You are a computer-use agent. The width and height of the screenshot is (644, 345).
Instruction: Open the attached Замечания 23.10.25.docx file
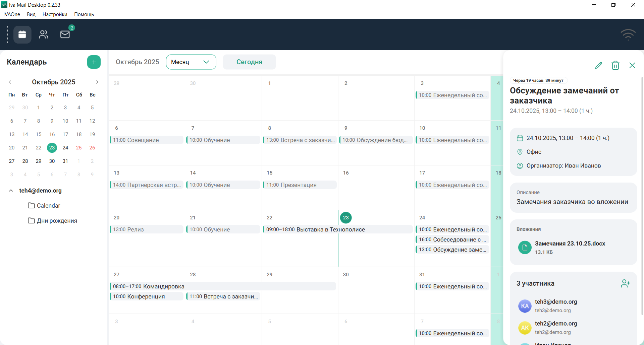click(570, 247)
